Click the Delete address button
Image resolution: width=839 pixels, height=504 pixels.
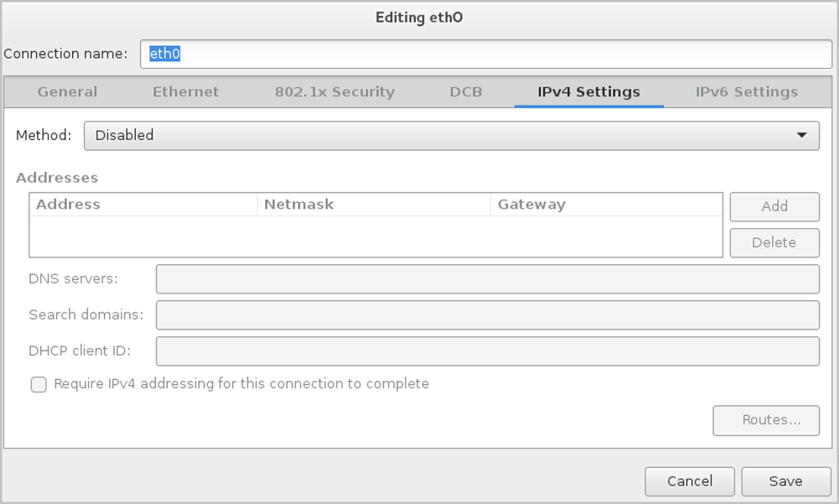pyautogui.click(x=774, y=242)
